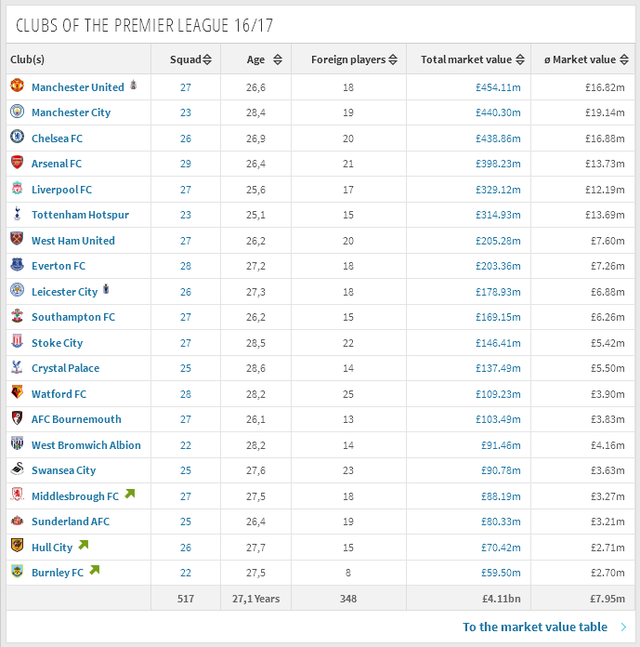Click the Swansea City crest icon

17,470
